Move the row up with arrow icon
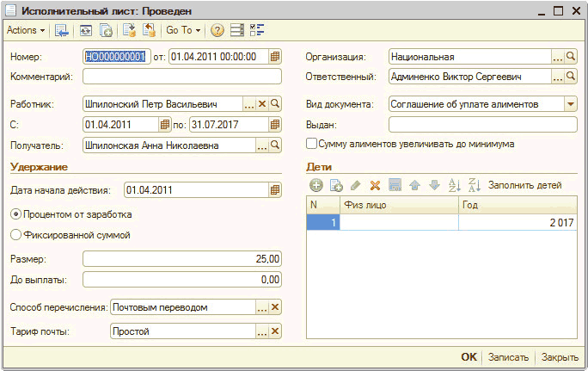 [414, 185]
